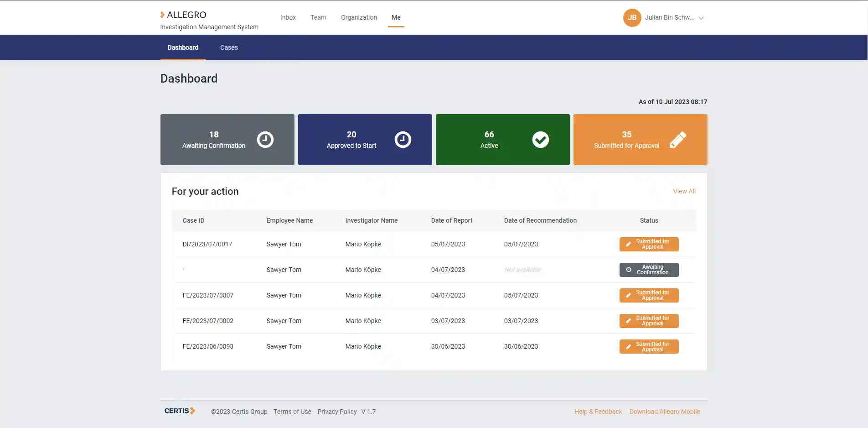Open the 66 Active card
This screenshot has width=868, height=428.
503,140
